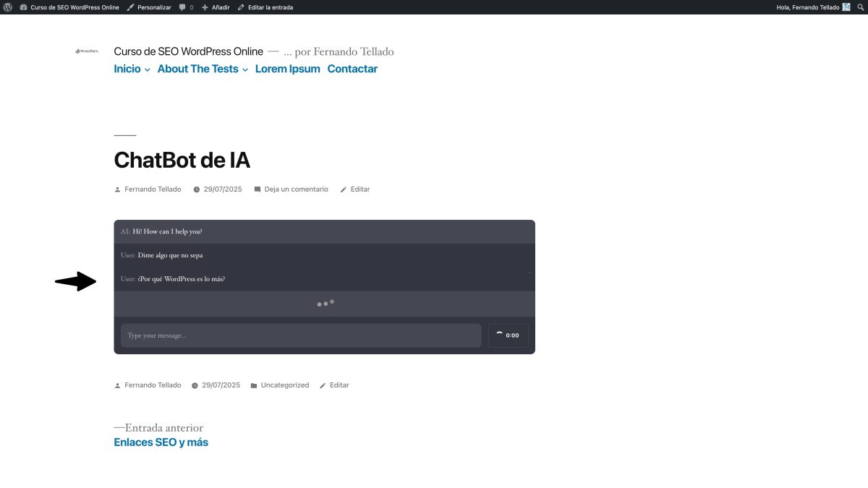Image resolution: width=868 pixels, height=488 pixels.
Task: Click the Uncategorized category link
Action: pos(285,385)
